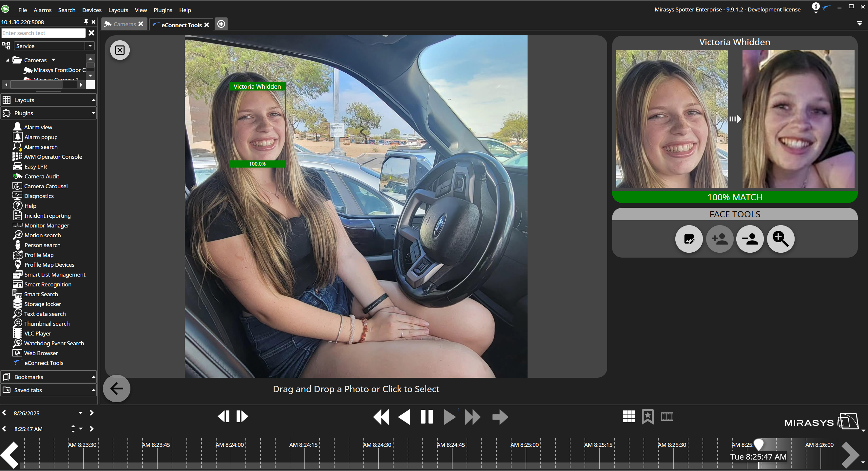Image resolution: width=868 pixels, height=471 pixels.
Task: Click the add face tool in Face Tools
Action: (720, 239)
